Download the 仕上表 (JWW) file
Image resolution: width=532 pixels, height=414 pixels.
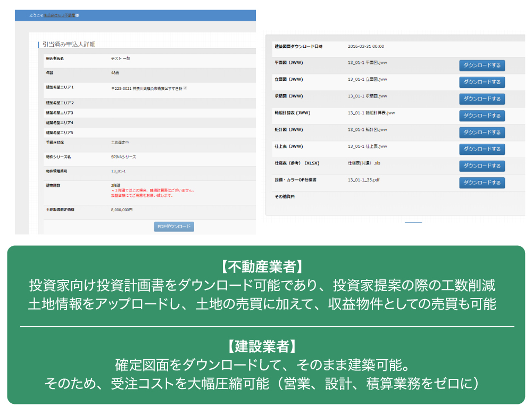pos(482,150)
